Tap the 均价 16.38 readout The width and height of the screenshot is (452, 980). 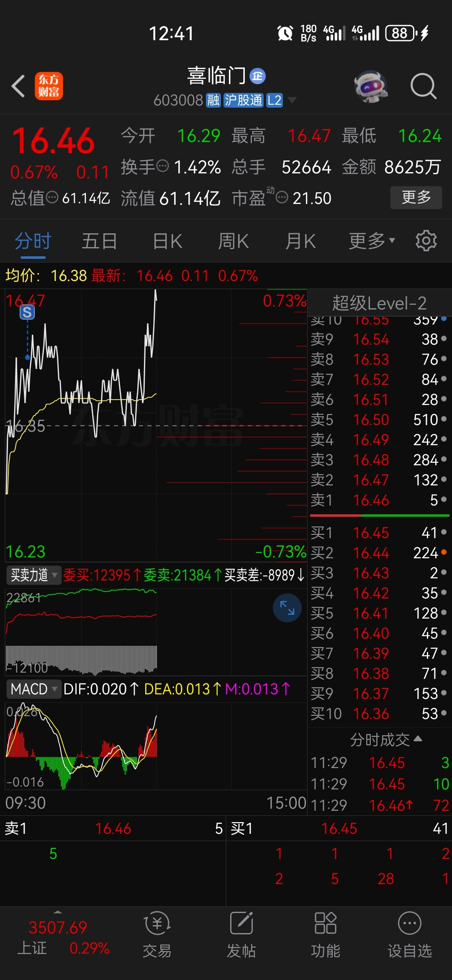(46, 276)
